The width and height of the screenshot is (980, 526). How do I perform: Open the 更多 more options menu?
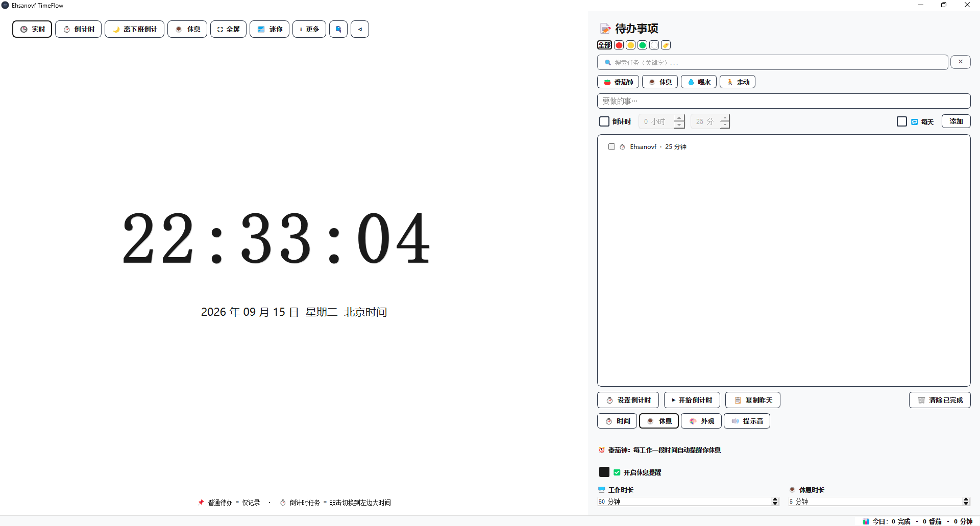click(309, 29)
